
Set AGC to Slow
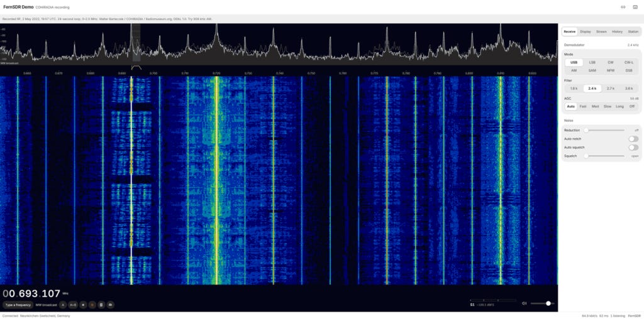608,106
